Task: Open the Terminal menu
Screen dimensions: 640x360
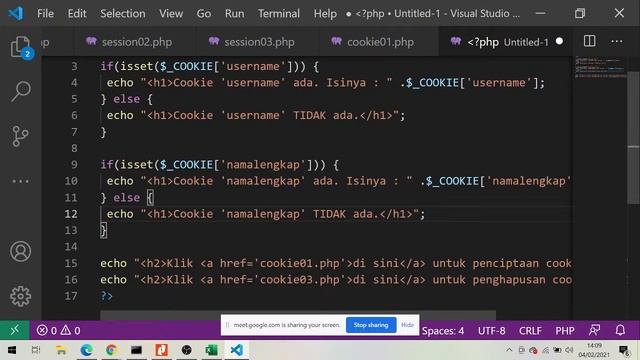Action: 279,13
